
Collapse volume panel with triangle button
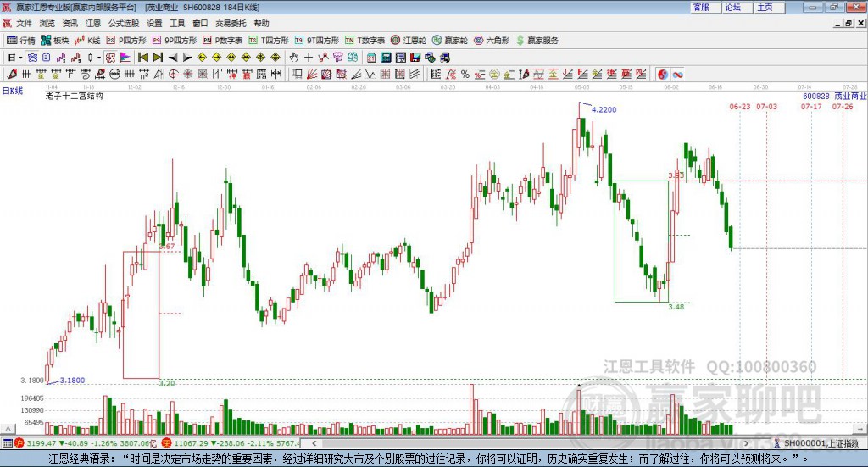[x=8, y=429]
